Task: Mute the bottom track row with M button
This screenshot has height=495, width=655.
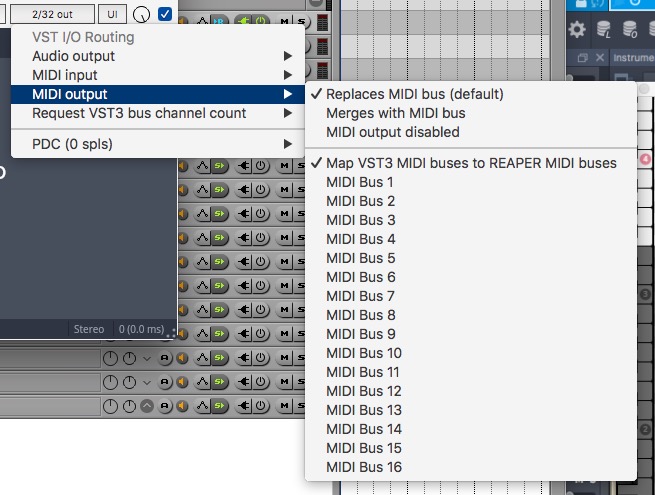Action: coord(284,406)
